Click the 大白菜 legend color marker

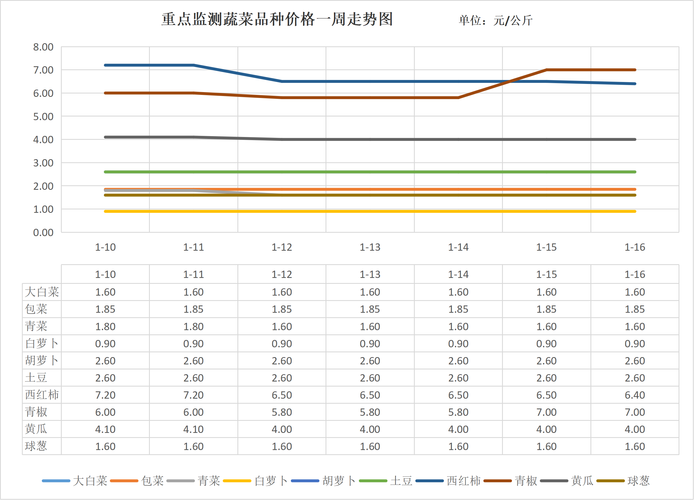click(55, 481)
